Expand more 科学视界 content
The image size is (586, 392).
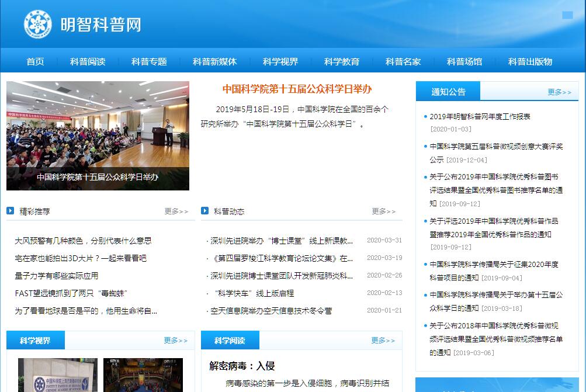pos(175,341)
